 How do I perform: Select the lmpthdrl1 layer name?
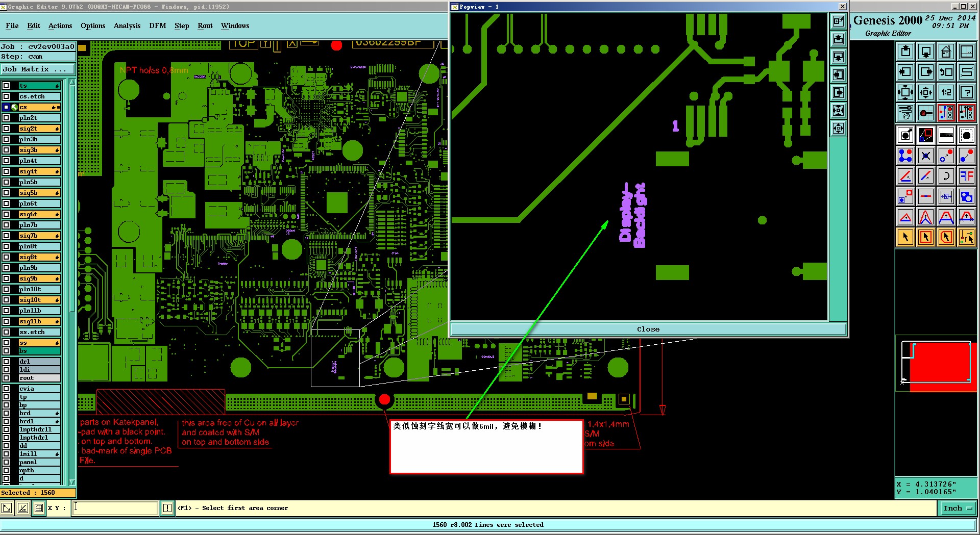(x=40, y=429)
